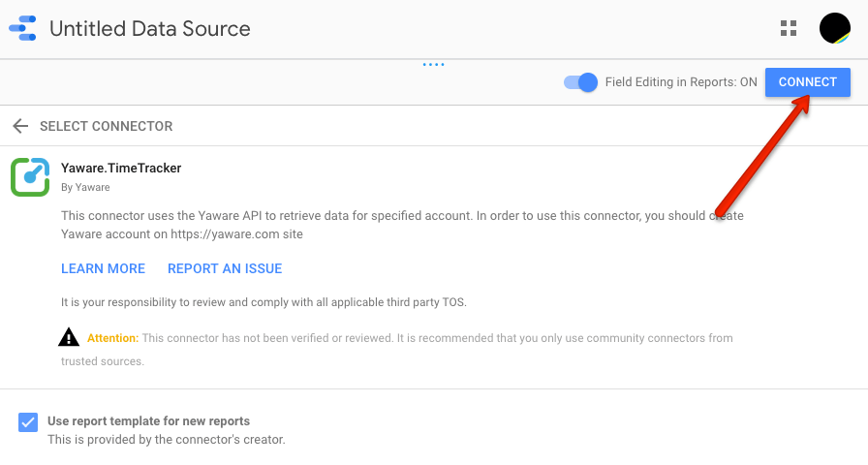Click the orange Attention warning label
Screen dimensions: 868x465
tap(113, 338)
